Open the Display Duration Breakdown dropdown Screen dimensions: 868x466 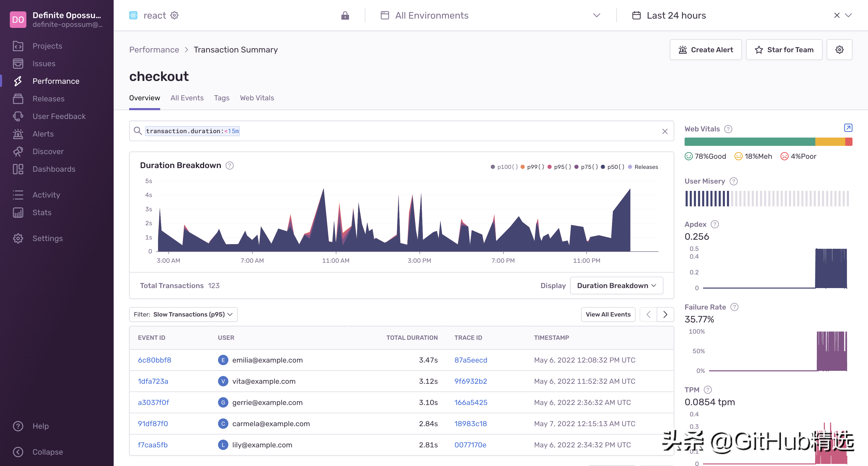point(616,285)
